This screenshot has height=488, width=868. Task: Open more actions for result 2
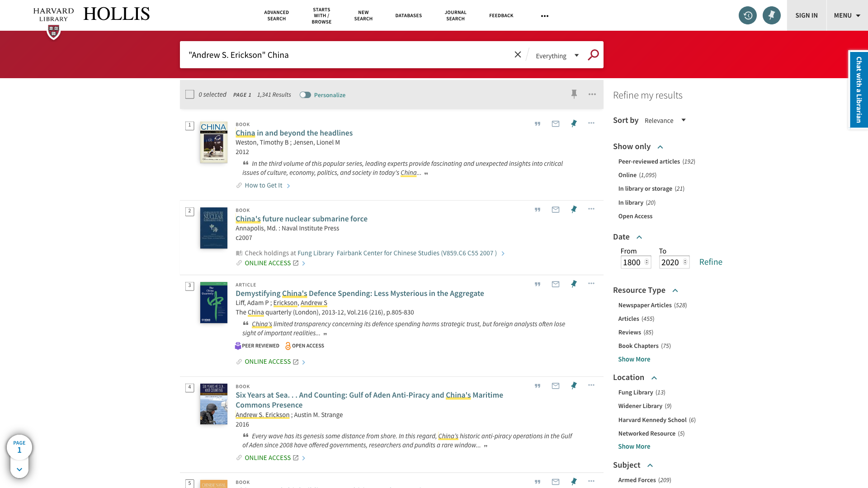(x=591, y=209)
